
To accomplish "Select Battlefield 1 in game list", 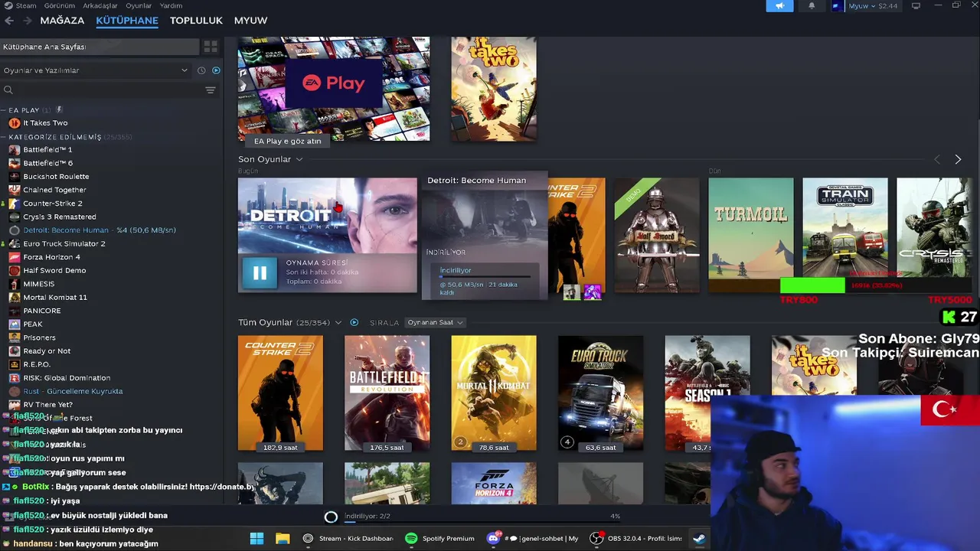I will (x=47, y=150).
